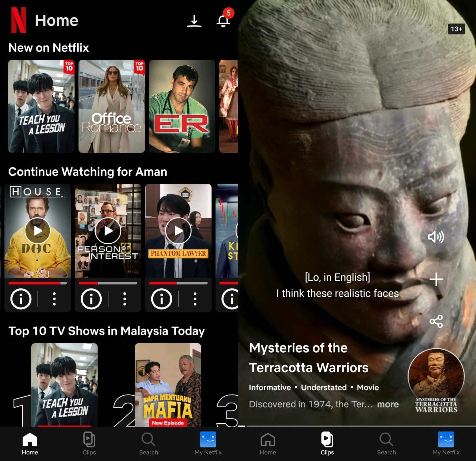Tap 'Informative' genre tag
476x461 pixels.
pyautogui.click(x=269, y=387)
